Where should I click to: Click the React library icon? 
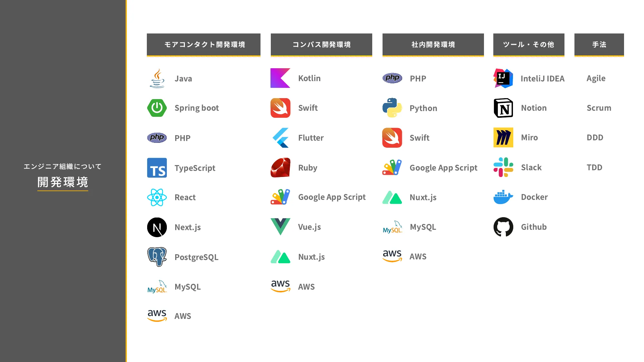pos(156,197)
